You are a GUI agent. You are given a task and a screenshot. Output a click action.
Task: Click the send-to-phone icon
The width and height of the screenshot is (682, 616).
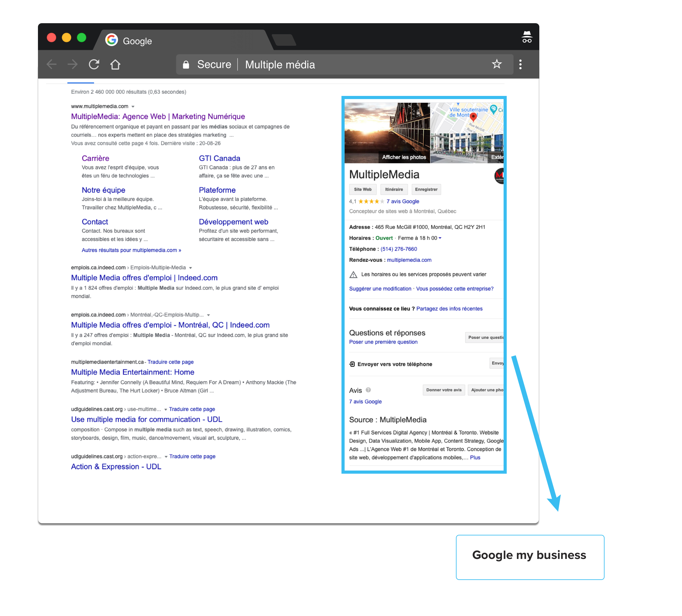pyautogui.click(x=352, y=364)
